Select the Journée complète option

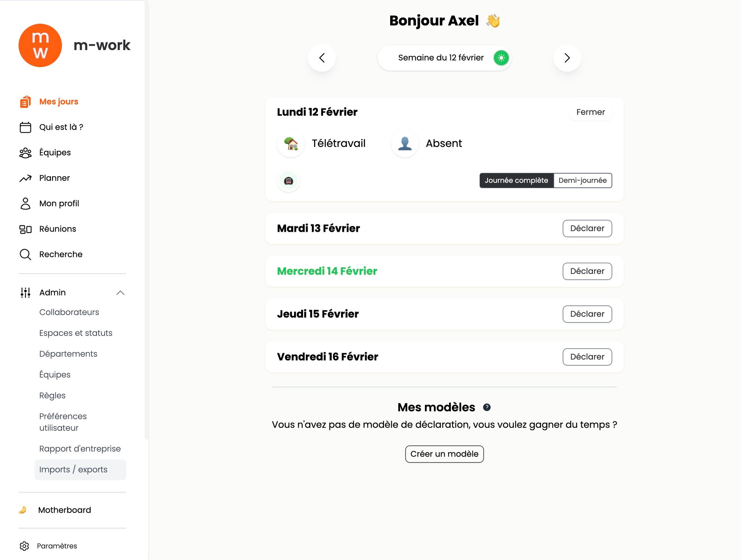516,180
